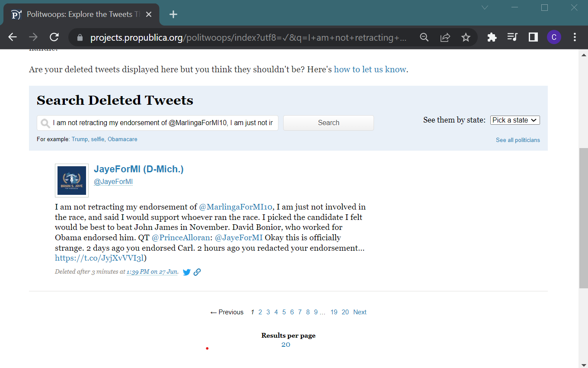The image size is (588, 368).
Task: Click the page scrollbar up arrow
Action: [x=583, y=55]
